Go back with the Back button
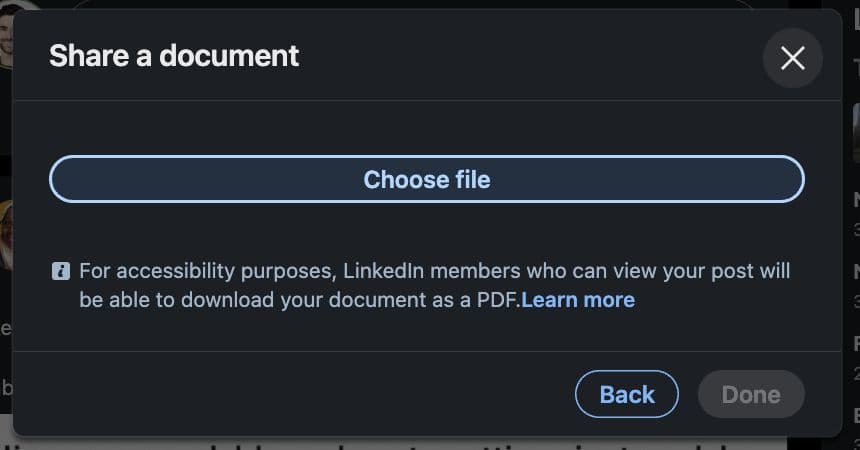Screen dimensions: 860x450 pyautogui.click(x=627, y=394)
